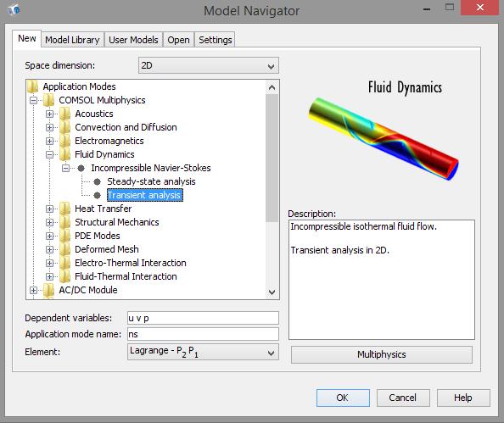
Task: Click the tree scrollbar down arrow
Action: [x=272, y=292]
